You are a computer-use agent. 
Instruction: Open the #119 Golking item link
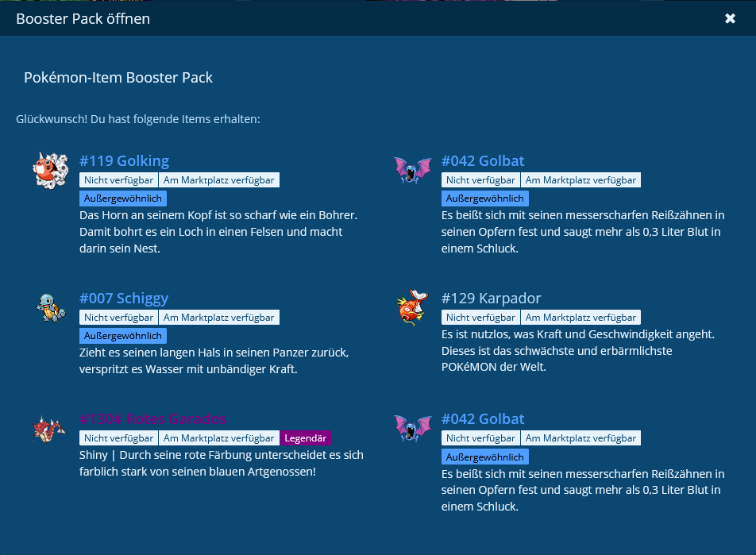point(124,161)
